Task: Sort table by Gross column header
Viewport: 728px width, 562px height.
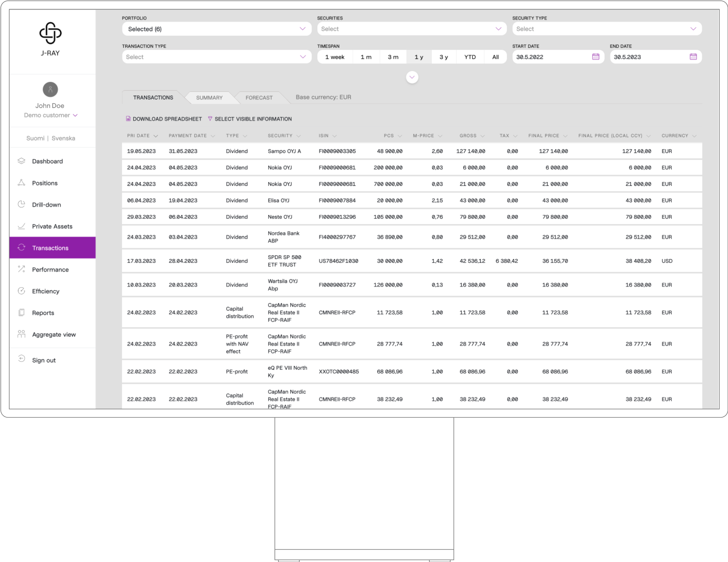Action: (x=468, y=136)
